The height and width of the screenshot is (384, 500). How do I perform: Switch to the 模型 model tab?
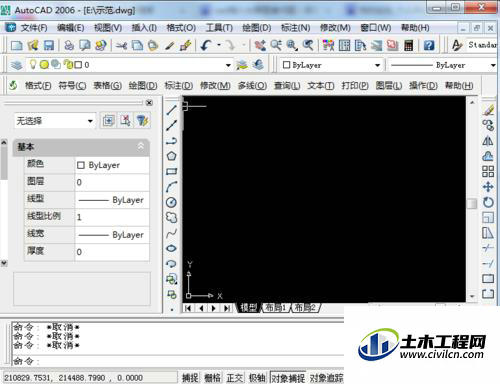point(249,308)
